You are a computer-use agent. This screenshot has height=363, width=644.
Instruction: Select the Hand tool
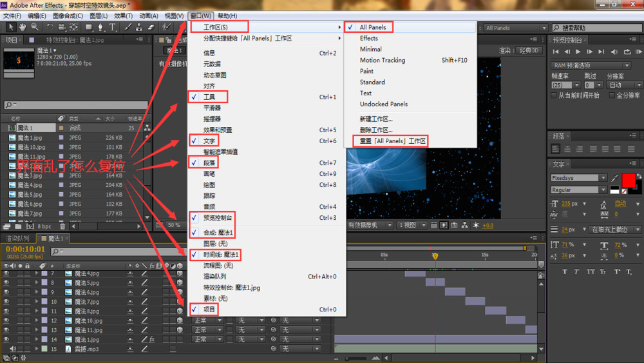(22, 27)
